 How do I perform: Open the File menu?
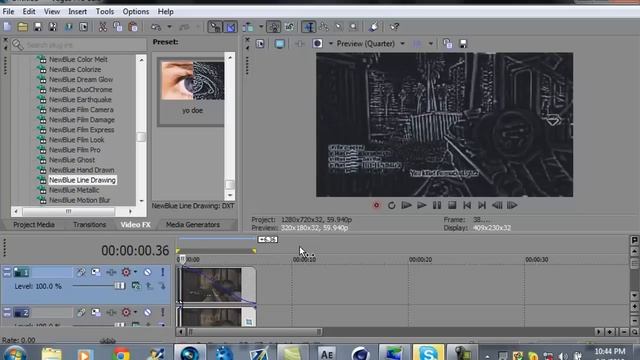coord(8,12)
